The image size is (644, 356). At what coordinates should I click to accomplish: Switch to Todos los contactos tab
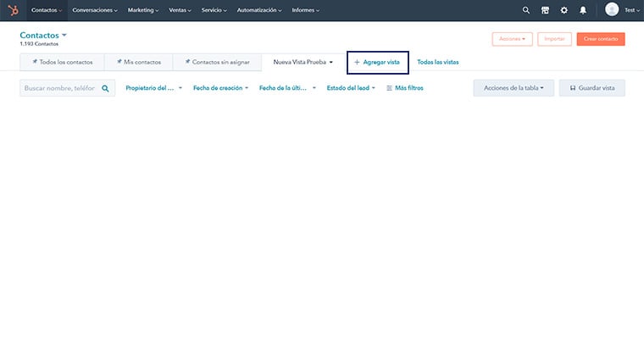tap(63, 62)
